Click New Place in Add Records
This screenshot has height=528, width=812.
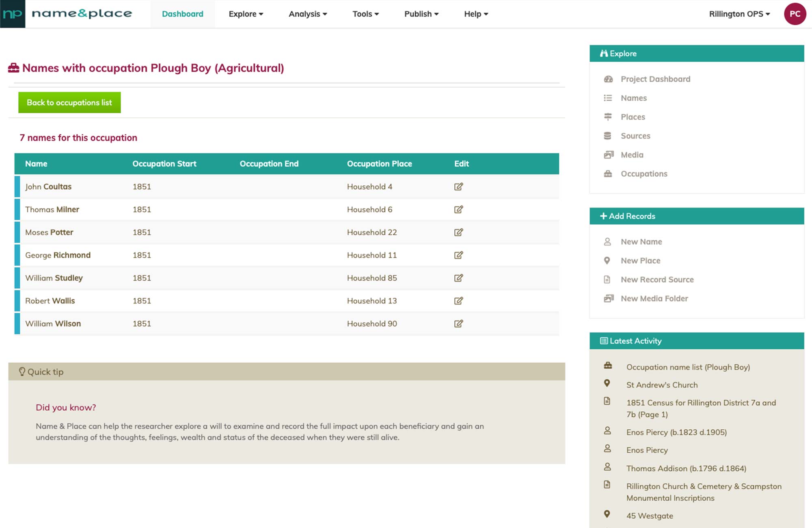pos(640,260)
